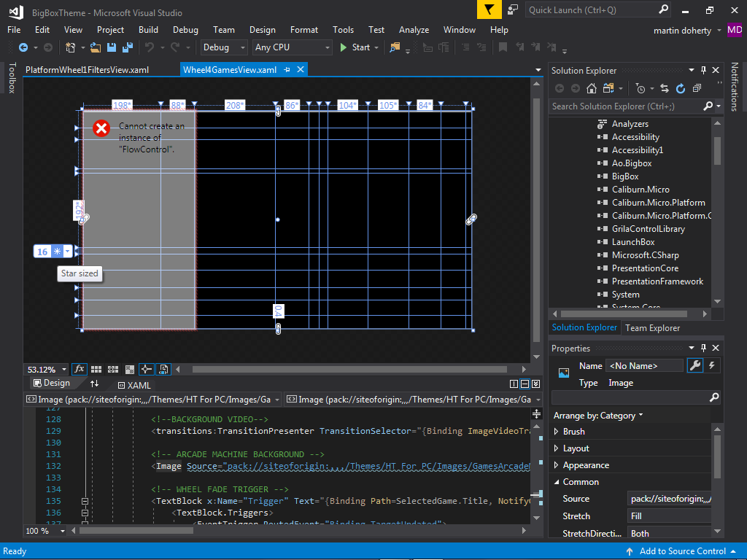This screenshot has width=747, height=560.
Task: Open the Any CPU platform dropdown
Action: click(292, 47)
